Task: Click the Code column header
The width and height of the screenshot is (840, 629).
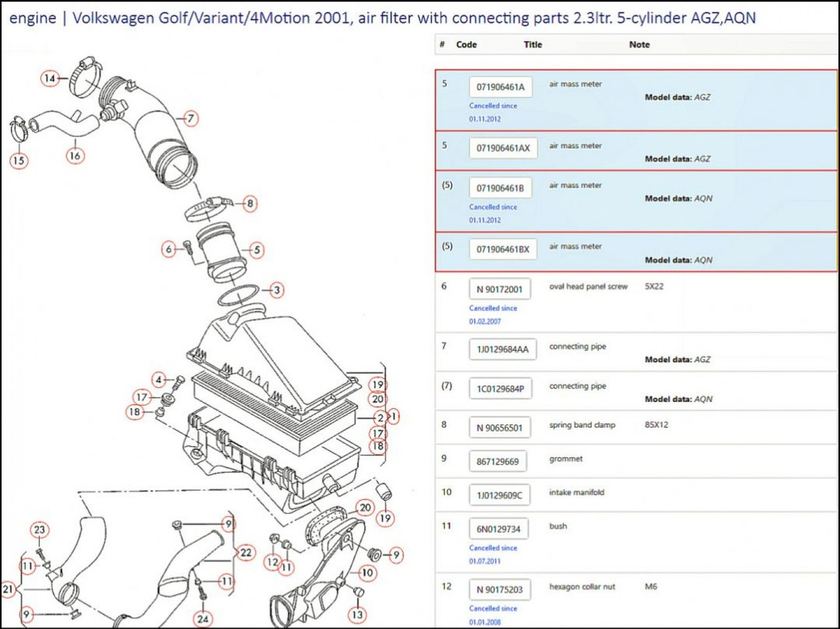Action: 467,45
